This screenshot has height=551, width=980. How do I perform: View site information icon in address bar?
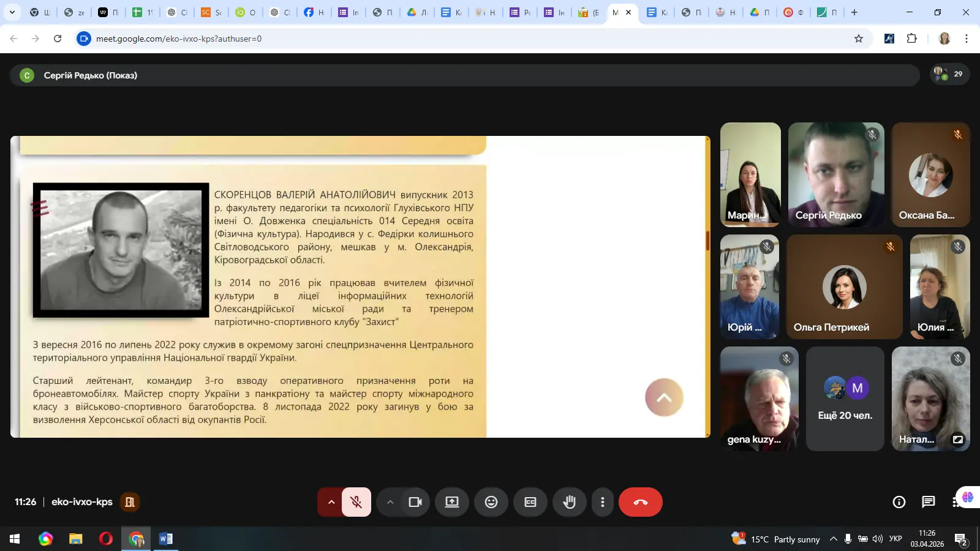84,39
